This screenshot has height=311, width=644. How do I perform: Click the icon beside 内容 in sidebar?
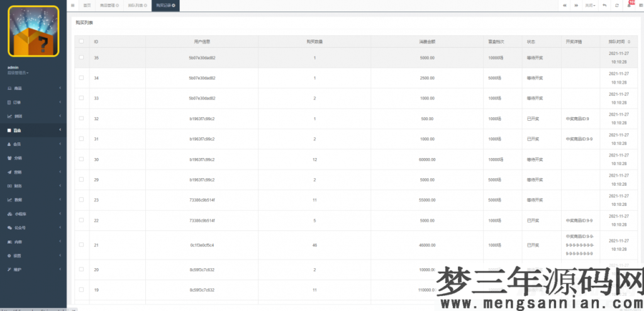click(x=9, y=242)
